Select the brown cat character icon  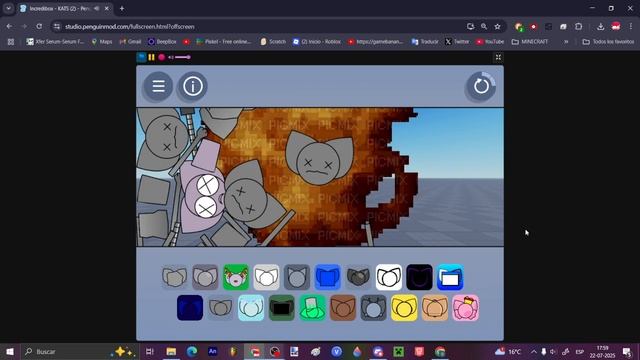pyautogui.click(x=343, y=308)
